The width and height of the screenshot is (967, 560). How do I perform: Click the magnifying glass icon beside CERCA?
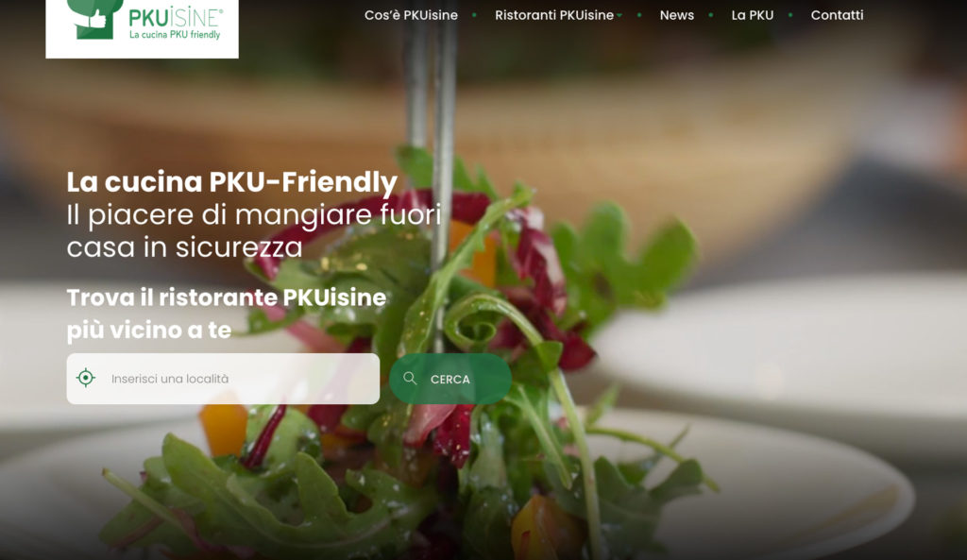410,378
